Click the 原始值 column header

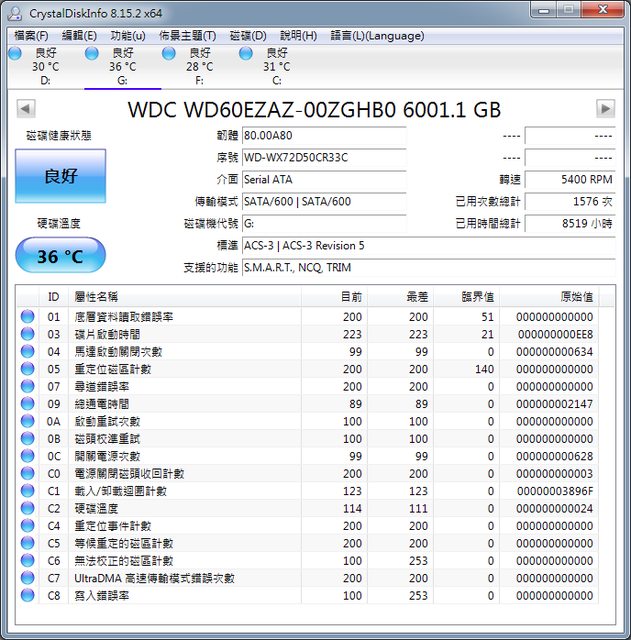click(575, 296)
